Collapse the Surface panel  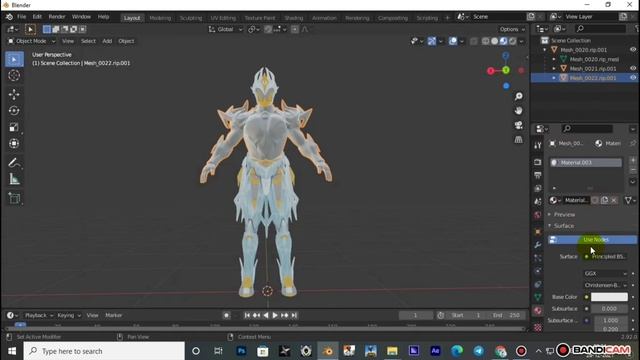564,226
